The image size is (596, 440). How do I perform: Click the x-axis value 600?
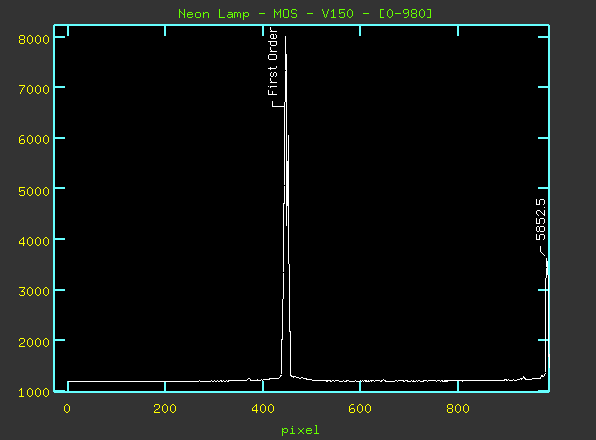coord(360,409)
